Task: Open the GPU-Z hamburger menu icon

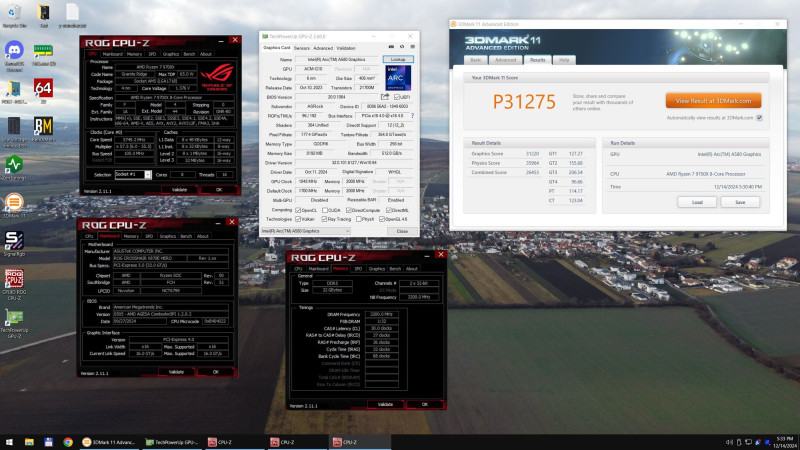Action: pos(413,47)
